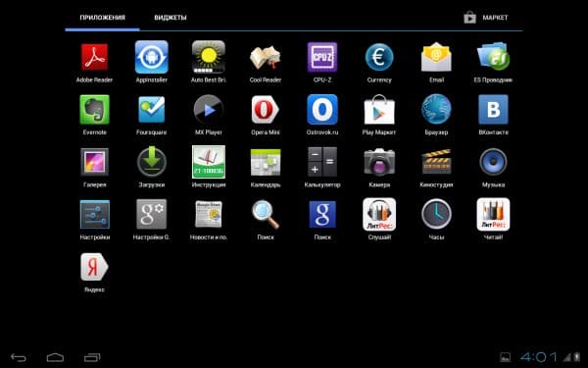The width and height of the screenshot is (588, 368).
Task: Launch Календарь calendar app
Action: point(266,162)
